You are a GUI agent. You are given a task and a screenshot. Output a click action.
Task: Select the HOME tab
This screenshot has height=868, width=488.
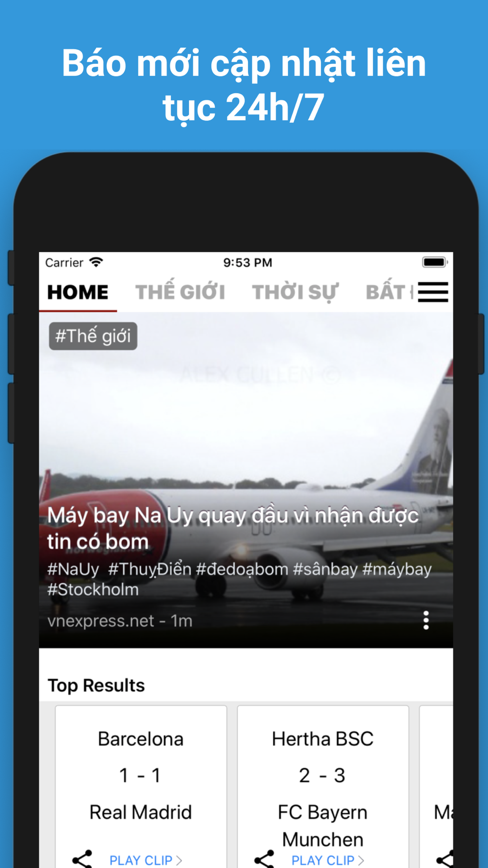pos(78,292)
